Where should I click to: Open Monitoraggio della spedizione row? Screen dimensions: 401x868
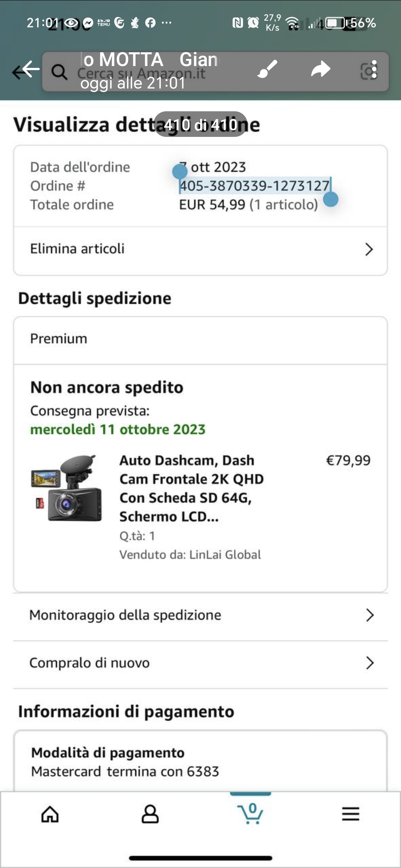pos(200,615)
